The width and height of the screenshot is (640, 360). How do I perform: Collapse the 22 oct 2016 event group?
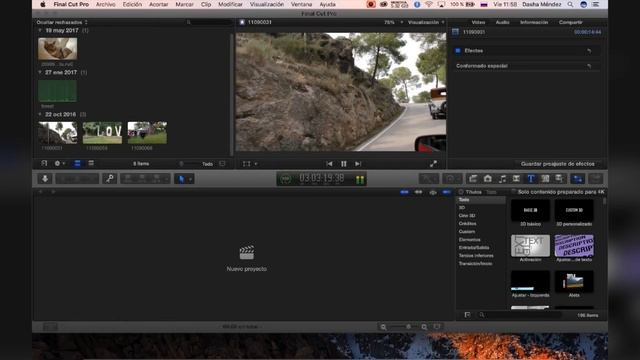[x=40, y=114]
